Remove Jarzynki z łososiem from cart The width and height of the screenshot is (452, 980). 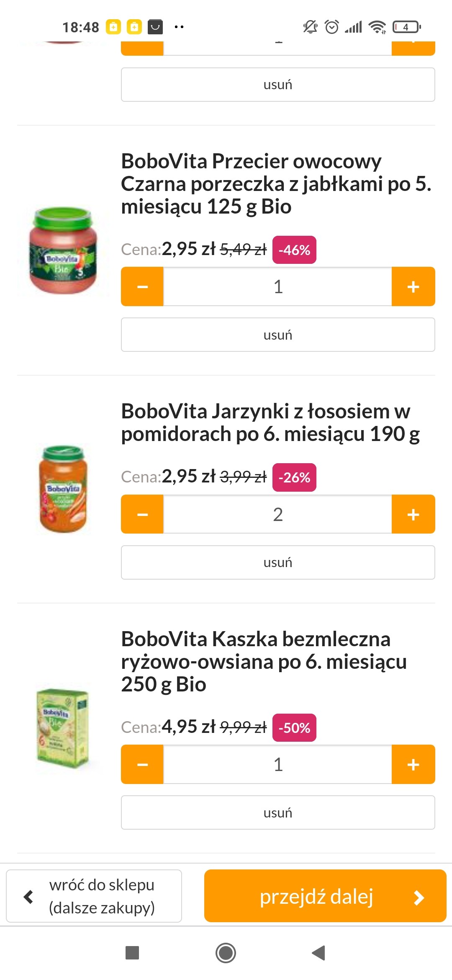(x=278, y=562)
